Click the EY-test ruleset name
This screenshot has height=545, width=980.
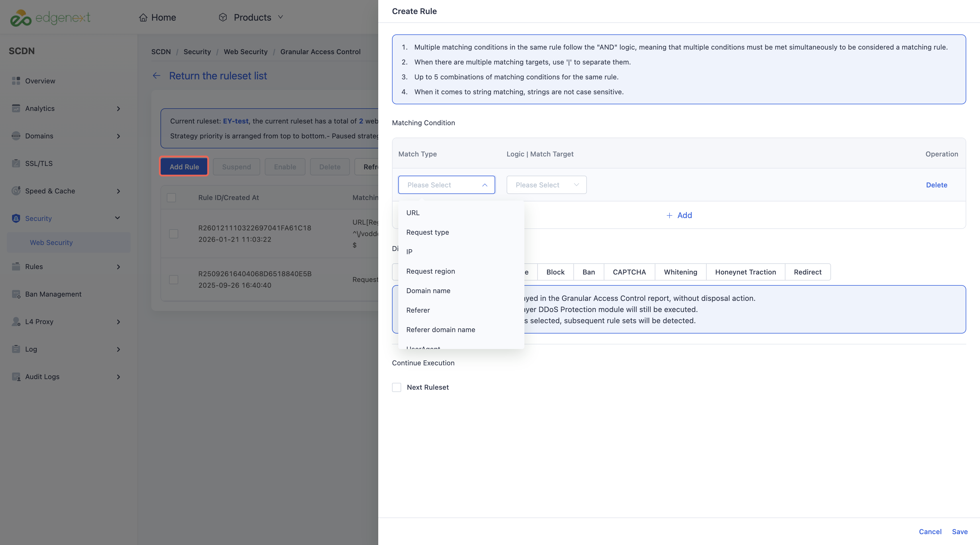pyautogui.click(x=236, y=121)
